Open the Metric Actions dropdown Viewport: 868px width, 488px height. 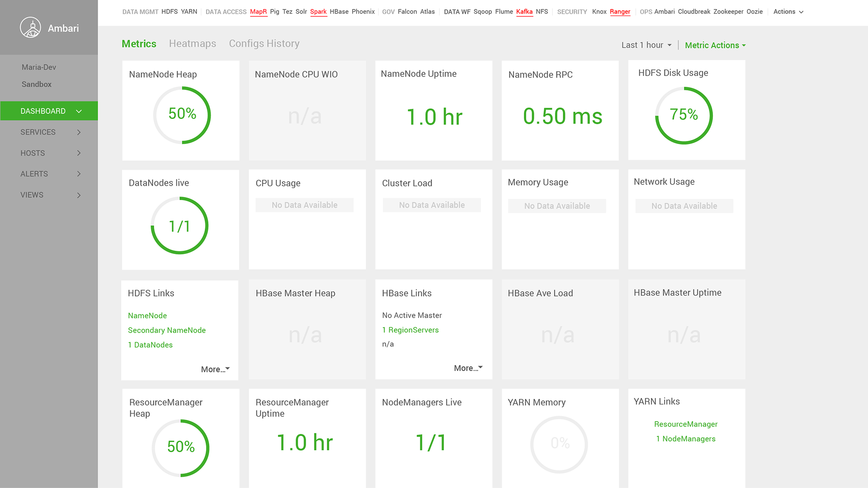tap(715, 45)
